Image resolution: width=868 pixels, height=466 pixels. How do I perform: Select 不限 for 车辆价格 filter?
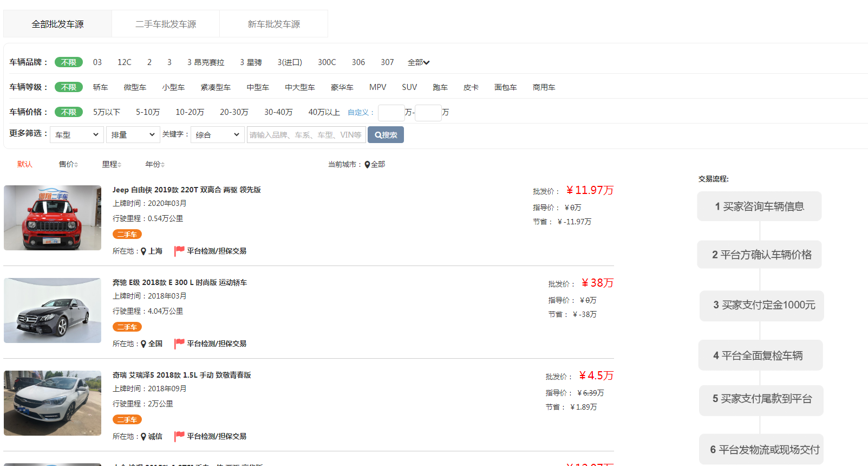pos(69,112)
